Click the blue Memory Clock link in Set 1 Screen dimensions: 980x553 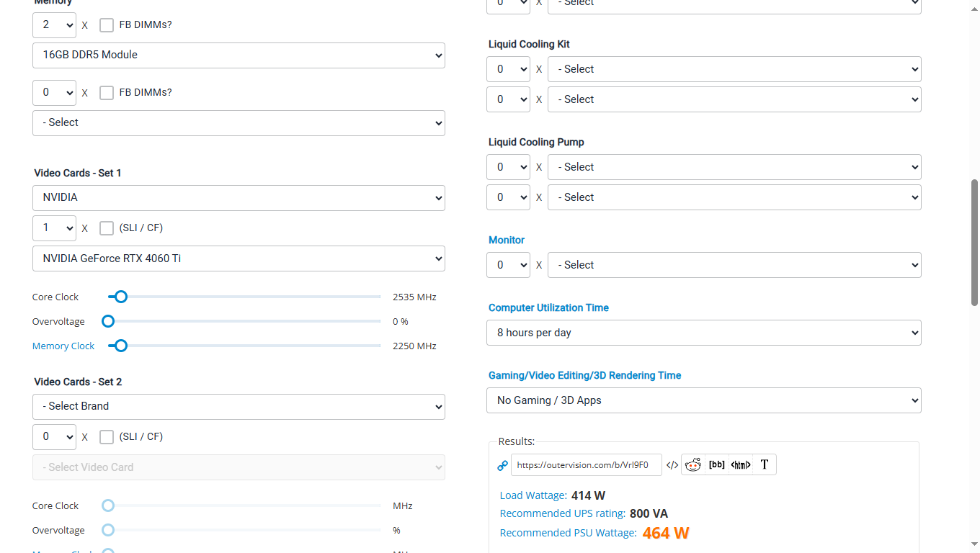coord(63,346)
